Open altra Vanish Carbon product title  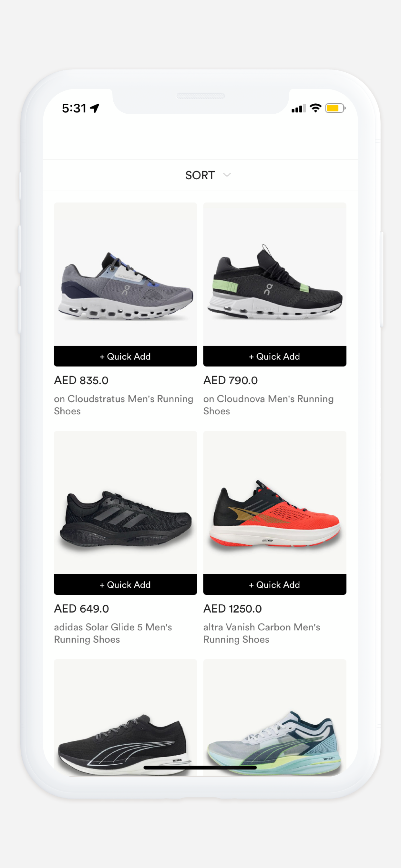click(262, 633)
